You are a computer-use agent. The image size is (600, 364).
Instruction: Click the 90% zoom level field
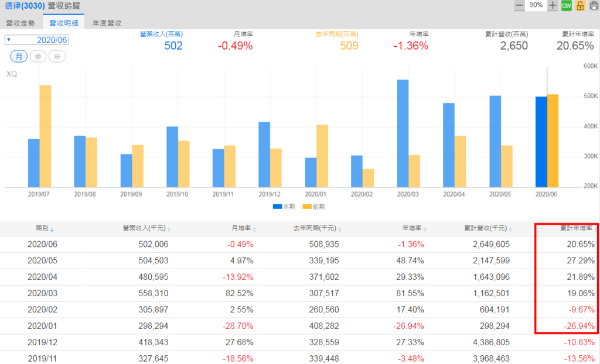536,5
